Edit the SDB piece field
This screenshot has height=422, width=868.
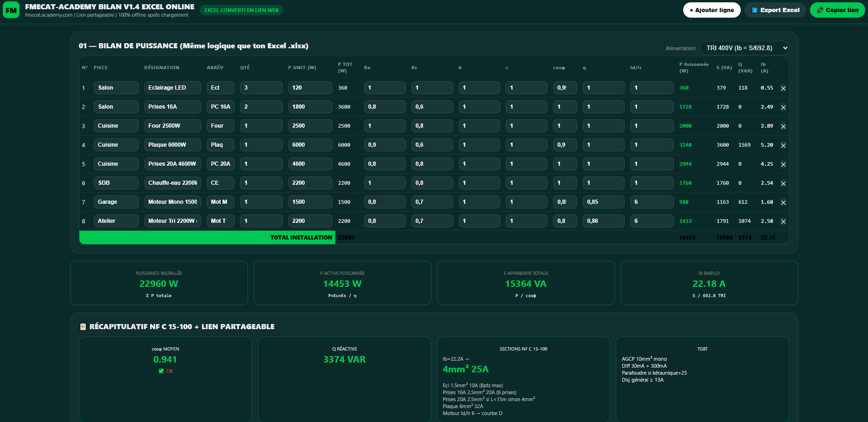(116, 183)
